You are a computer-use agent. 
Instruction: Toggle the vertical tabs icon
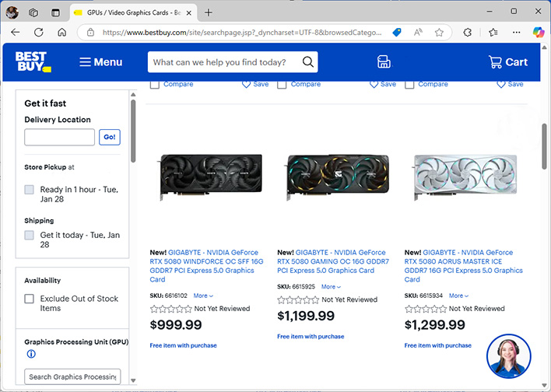click(x=55, y=12)
